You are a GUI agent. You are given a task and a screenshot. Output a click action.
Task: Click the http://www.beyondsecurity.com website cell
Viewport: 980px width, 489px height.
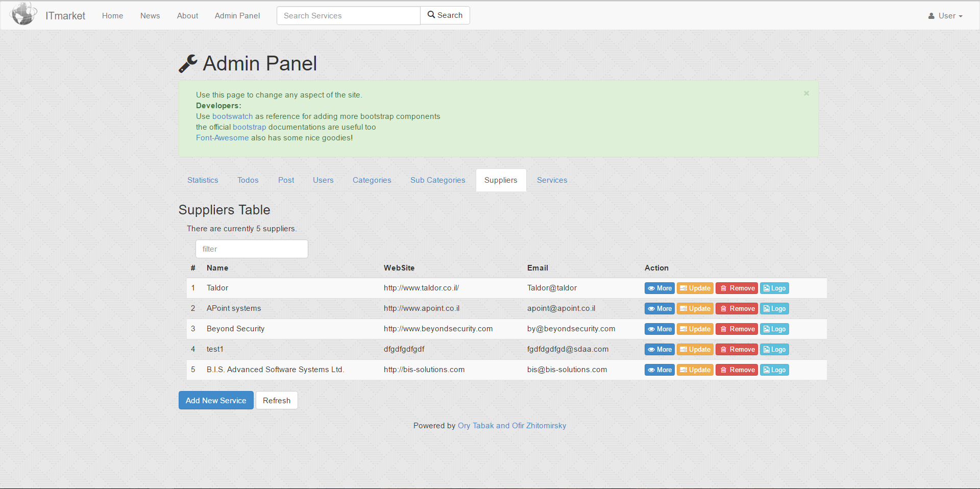click(438, 329)
